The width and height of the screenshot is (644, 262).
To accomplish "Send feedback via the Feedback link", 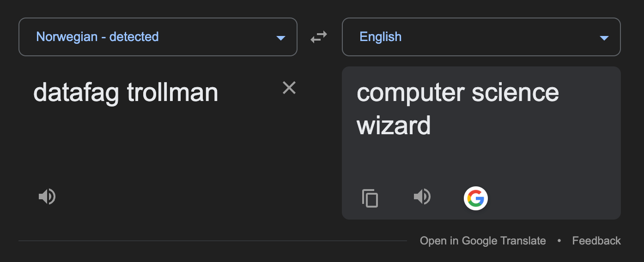I will (596, 241).
